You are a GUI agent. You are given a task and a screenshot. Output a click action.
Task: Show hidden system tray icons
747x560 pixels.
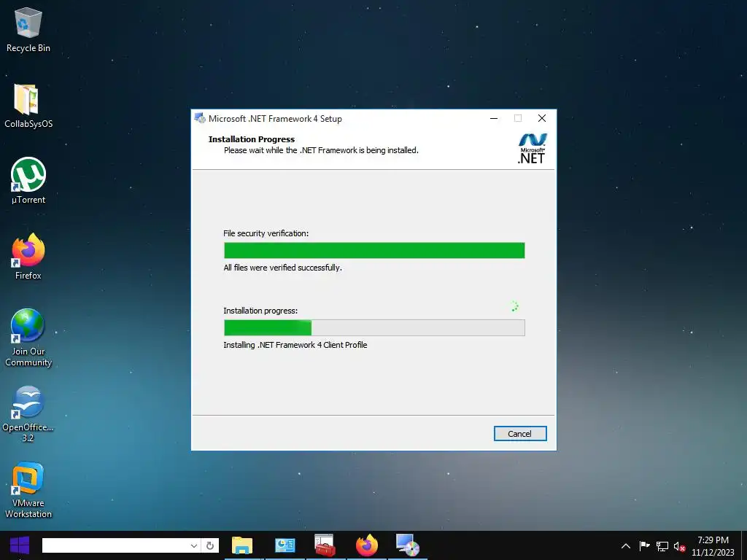pyautogui.click(x=626, y=545)
